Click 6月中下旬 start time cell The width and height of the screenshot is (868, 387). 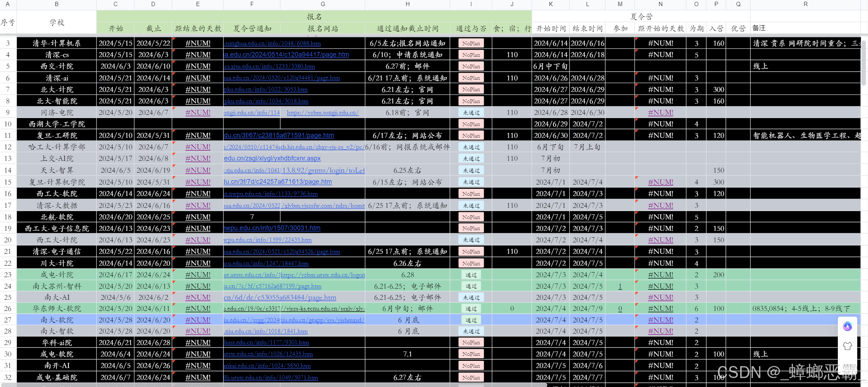pos(550,66)
